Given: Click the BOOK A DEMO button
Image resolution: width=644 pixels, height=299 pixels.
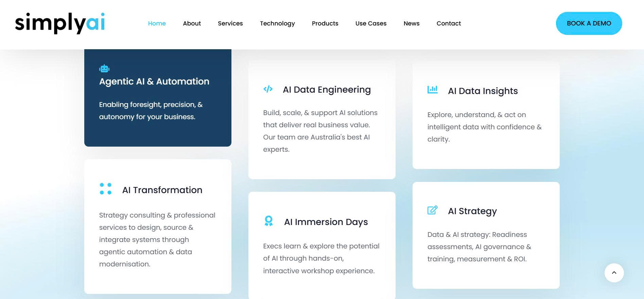Looking at the screenshot, I should [x=589, y=23].
